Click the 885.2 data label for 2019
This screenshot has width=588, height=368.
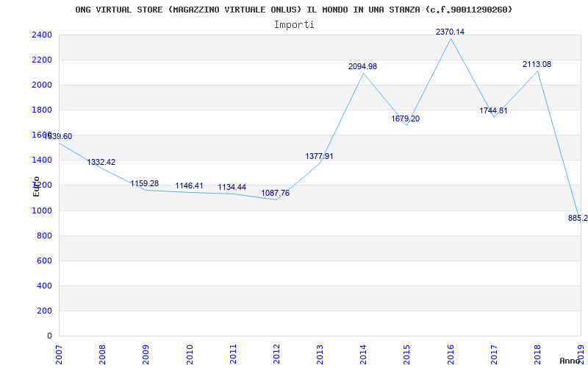point(578,218)
